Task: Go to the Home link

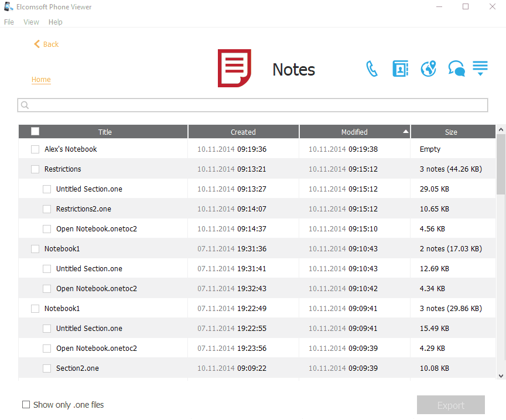Action: tap(41, 80)
